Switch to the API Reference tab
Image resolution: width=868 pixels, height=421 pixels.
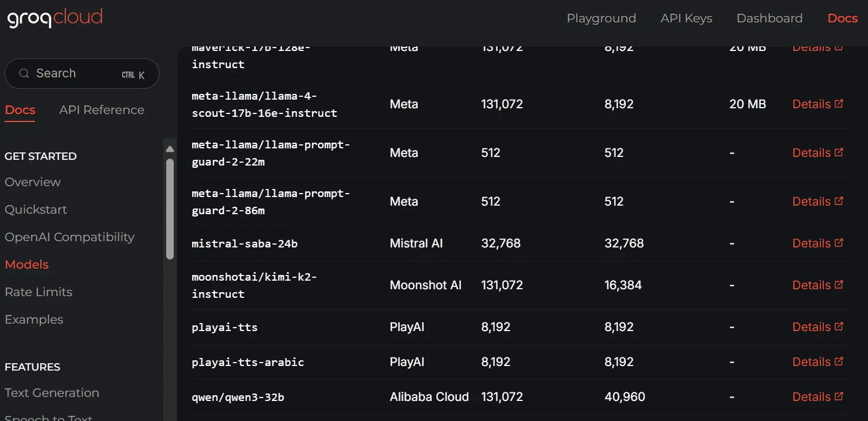click(101, 109)
